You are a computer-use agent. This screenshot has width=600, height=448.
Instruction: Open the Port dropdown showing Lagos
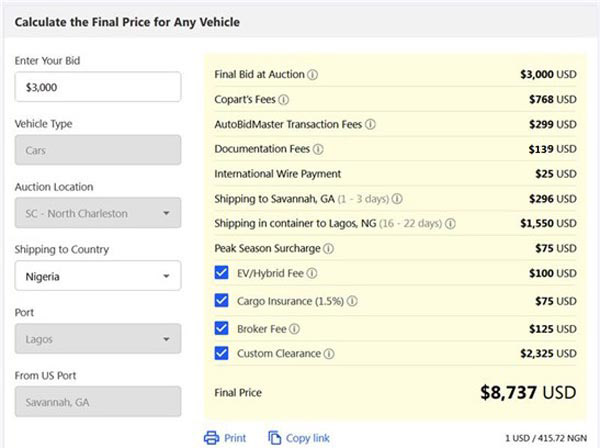pyautogui.click(x=98, y=338)
